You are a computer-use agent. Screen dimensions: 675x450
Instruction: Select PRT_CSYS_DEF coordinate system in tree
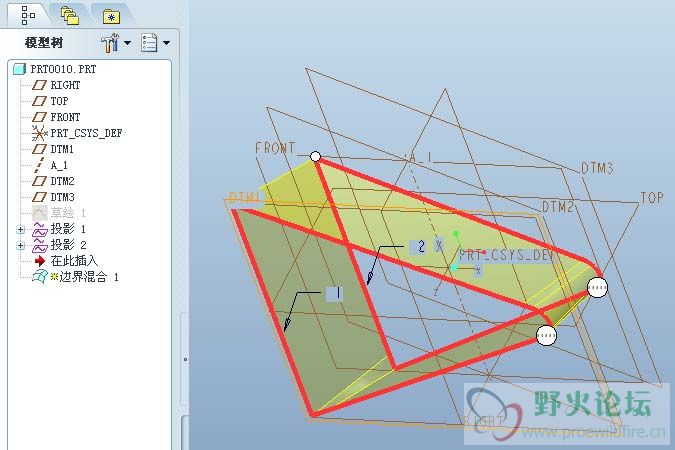(86, 133)
